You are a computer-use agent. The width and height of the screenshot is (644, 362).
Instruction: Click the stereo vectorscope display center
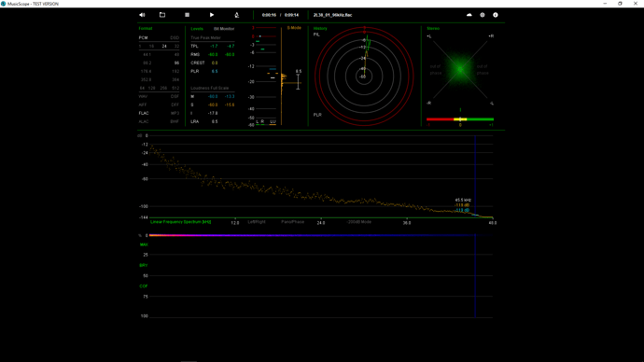click(460, 70)
